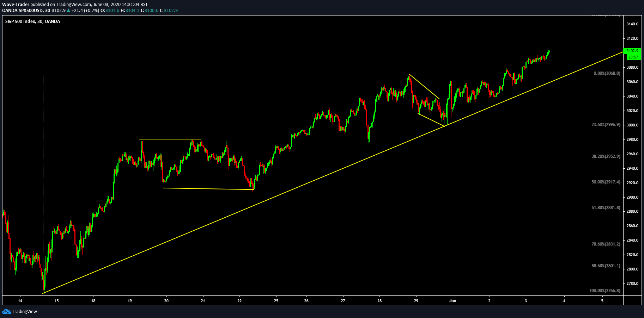Viewport: 644px width, 318px height.
Task: Click the date label 14 on time axis
Action: [20, 301]
